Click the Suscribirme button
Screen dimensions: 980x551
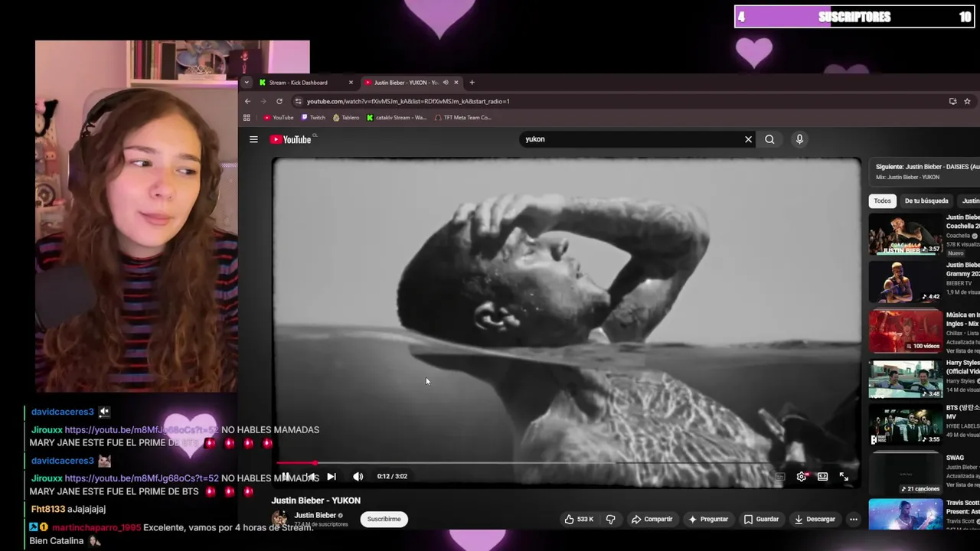pyautogui.click(x=384, y=519)
